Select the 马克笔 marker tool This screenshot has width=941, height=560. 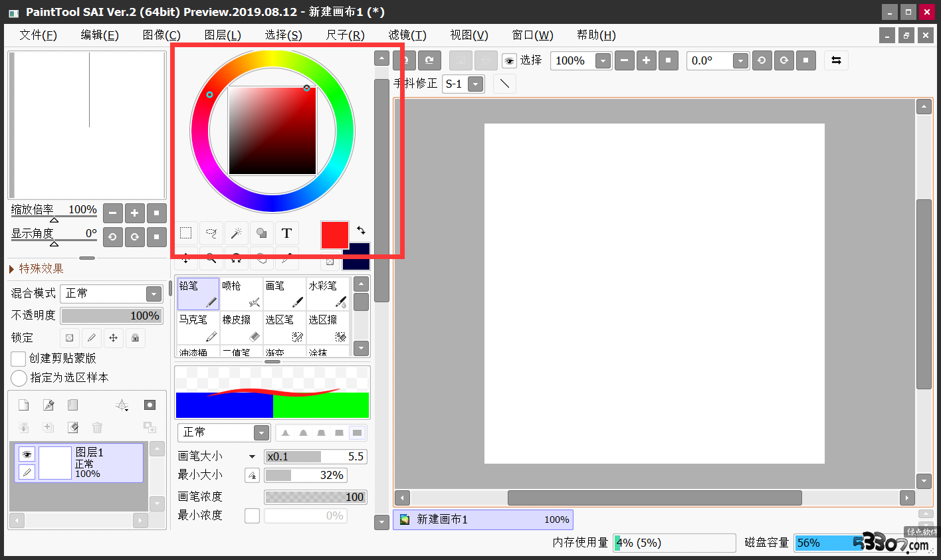[x=198, y=327]
